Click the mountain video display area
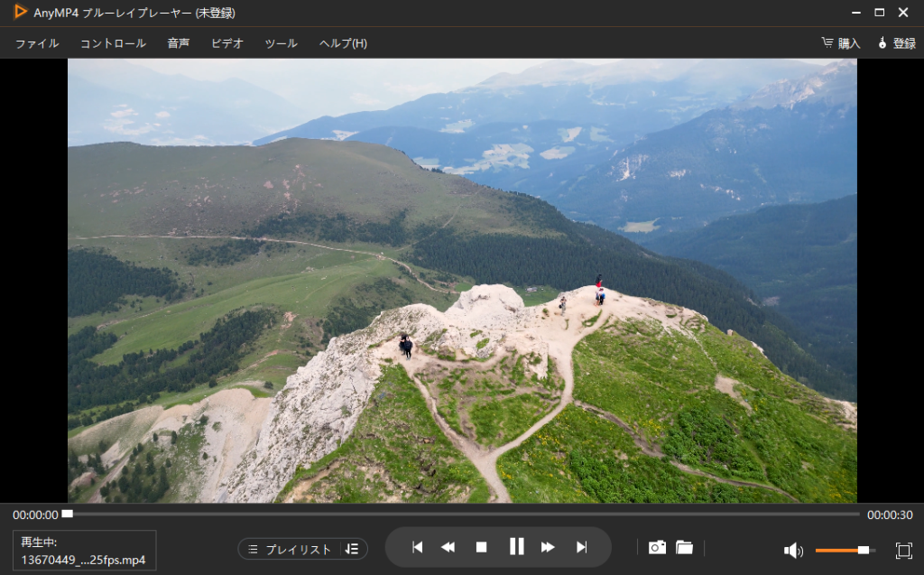924x575 pixels. [x=462, y=281]
